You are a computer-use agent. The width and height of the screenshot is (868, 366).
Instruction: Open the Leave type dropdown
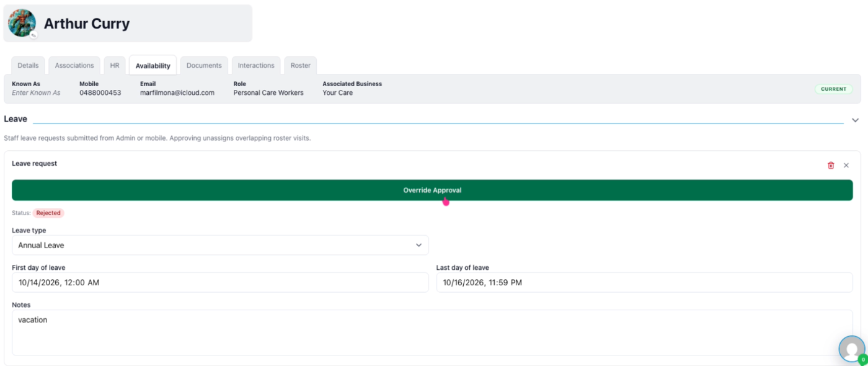click(x=220, y=245)
